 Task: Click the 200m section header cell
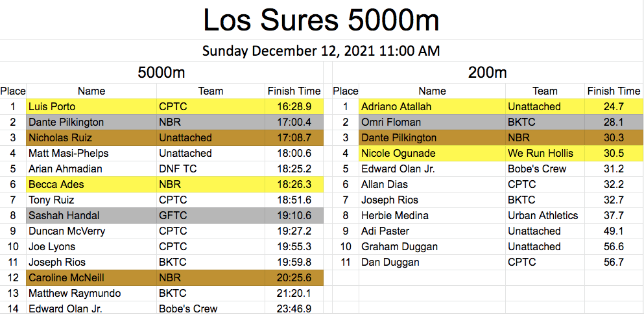[x=487, y=73]
